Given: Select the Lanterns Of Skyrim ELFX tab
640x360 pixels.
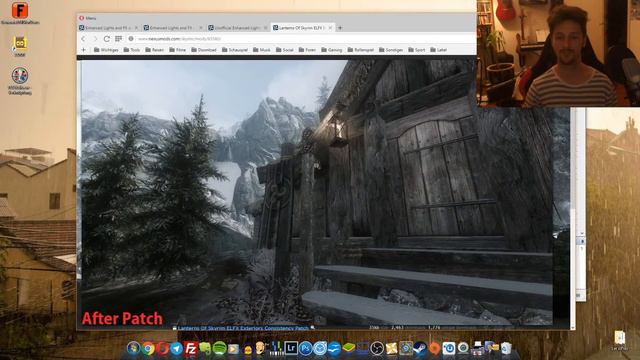Looking at the screenshot, I should 302,28.
